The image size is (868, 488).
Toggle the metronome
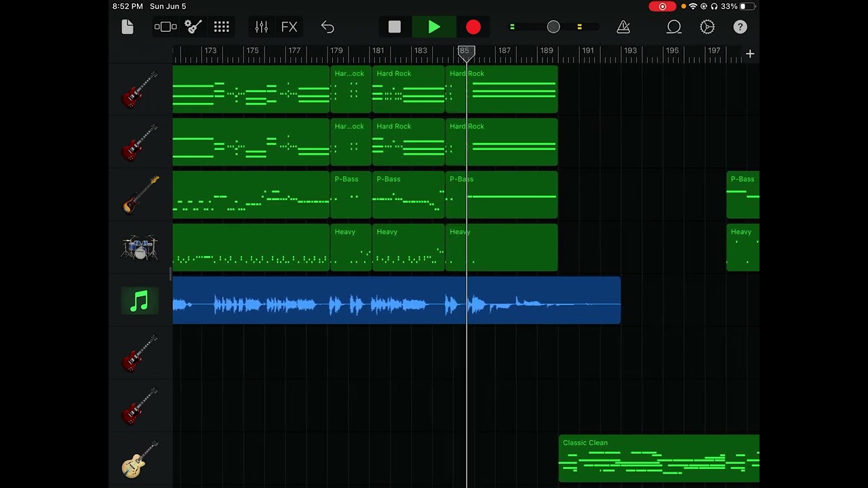[x=623, y=27]
